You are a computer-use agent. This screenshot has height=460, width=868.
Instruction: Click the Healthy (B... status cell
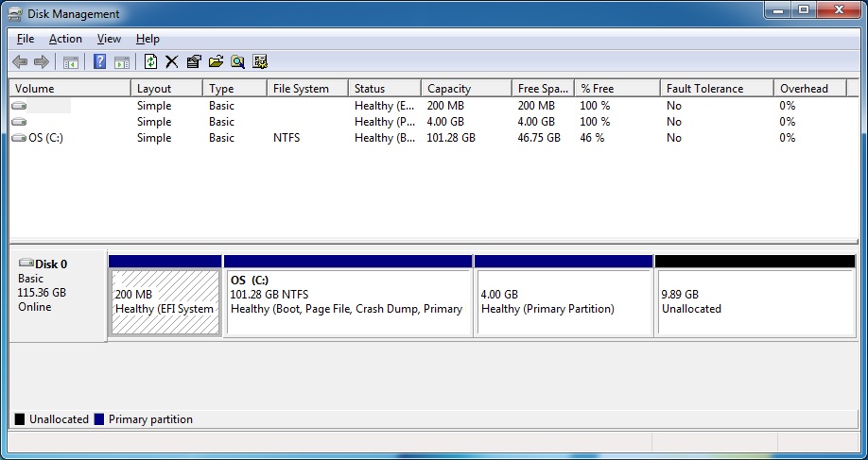[x=385, y=138]
